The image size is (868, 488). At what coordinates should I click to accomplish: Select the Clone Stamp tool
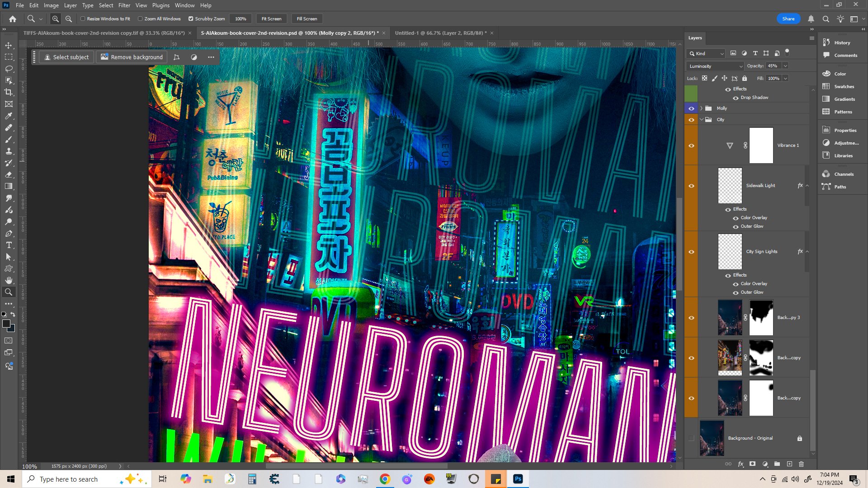(x=9, y=151)
